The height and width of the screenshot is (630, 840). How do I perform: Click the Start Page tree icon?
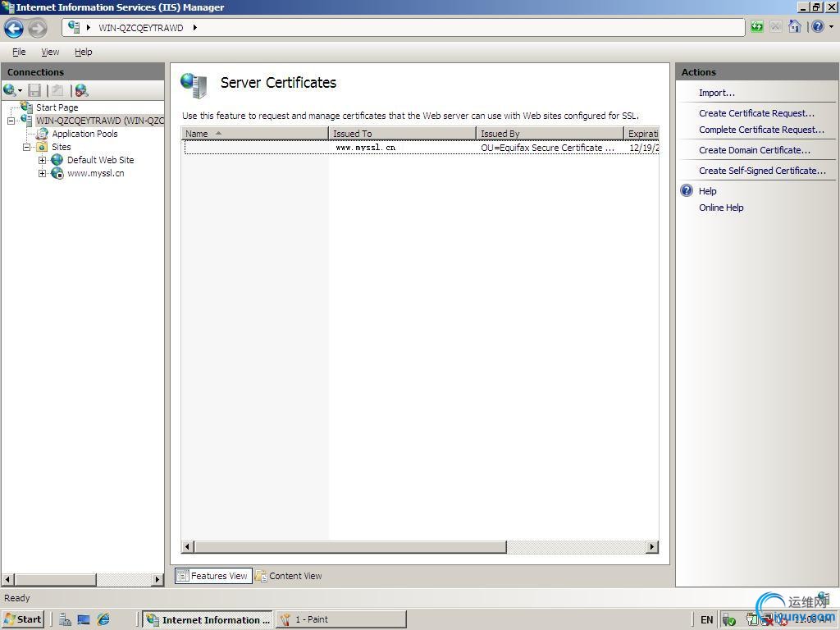pos(27,107)
